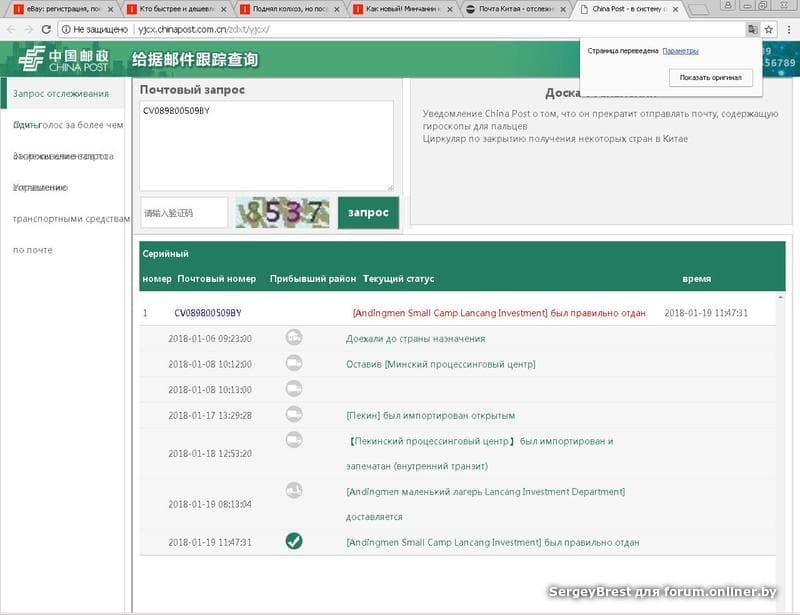Image resolution: width=800 pixels, height=615 pixels.
Task: Click the China Post logo
Action: [x=64, y=59]
